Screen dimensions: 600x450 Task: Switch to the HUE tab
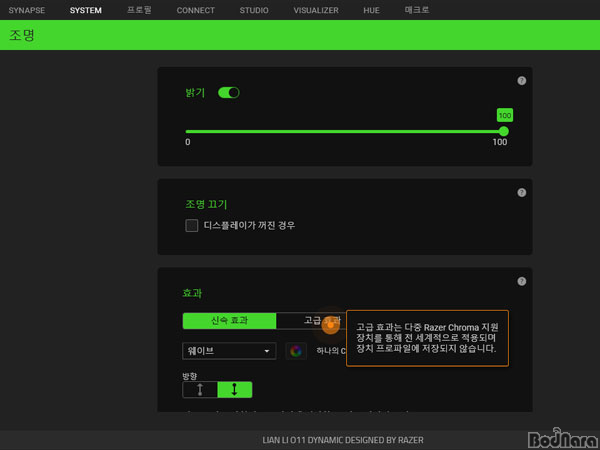coord(372,10)
